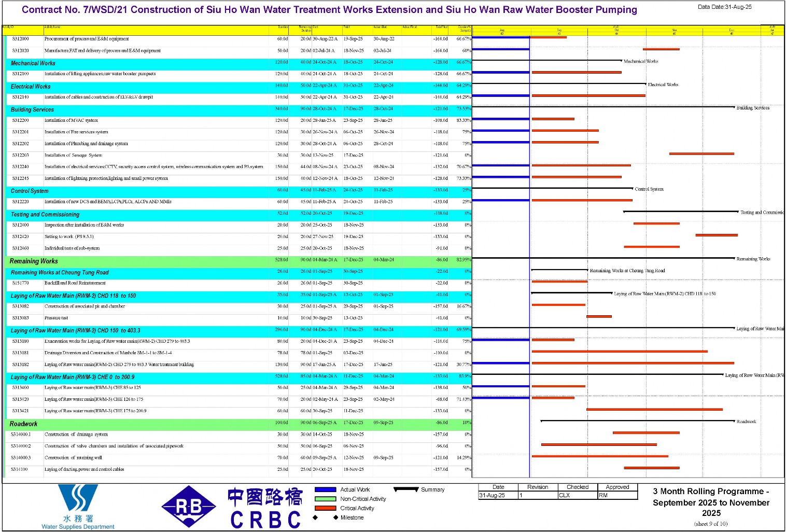Click the red Gantt bar for Construction of drainage system
The height and width of the screenshot is (532, 786).
(646, 432)
